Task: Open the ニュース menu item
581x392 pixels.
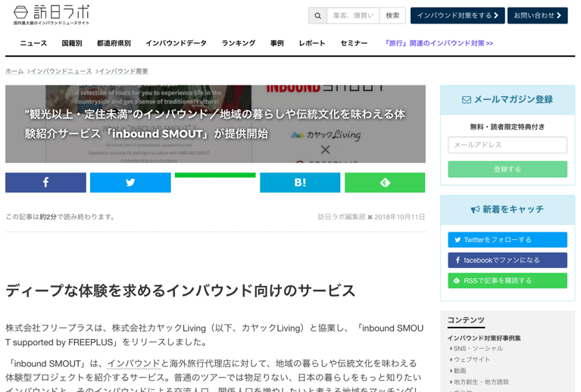Action: click(x=33, y=43)
